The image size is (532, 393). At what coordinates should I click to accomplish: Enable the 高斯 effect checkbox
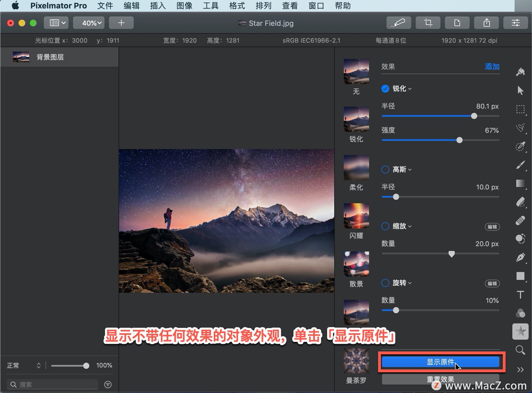[385, 170]
